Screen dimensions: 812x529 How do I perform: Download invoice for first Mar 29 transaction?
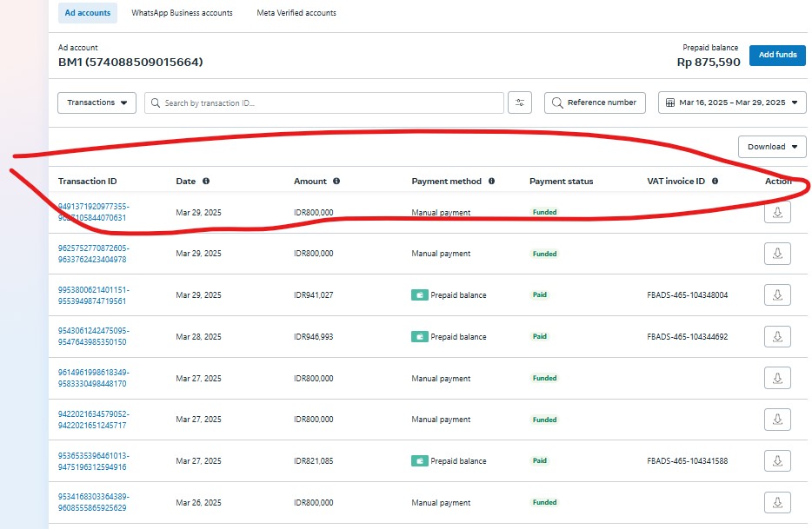tap(777, 212)
